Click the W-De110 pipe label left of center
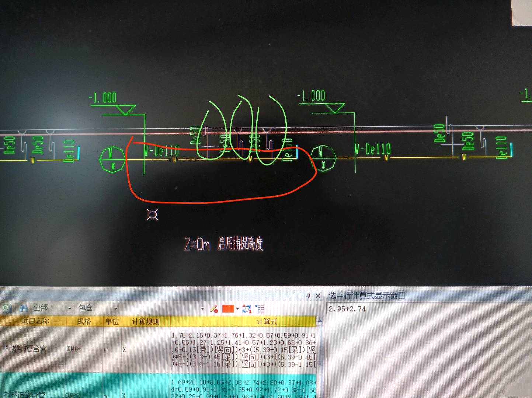The width and height of the screenshot is (532, 398). (x=161, y=150)
